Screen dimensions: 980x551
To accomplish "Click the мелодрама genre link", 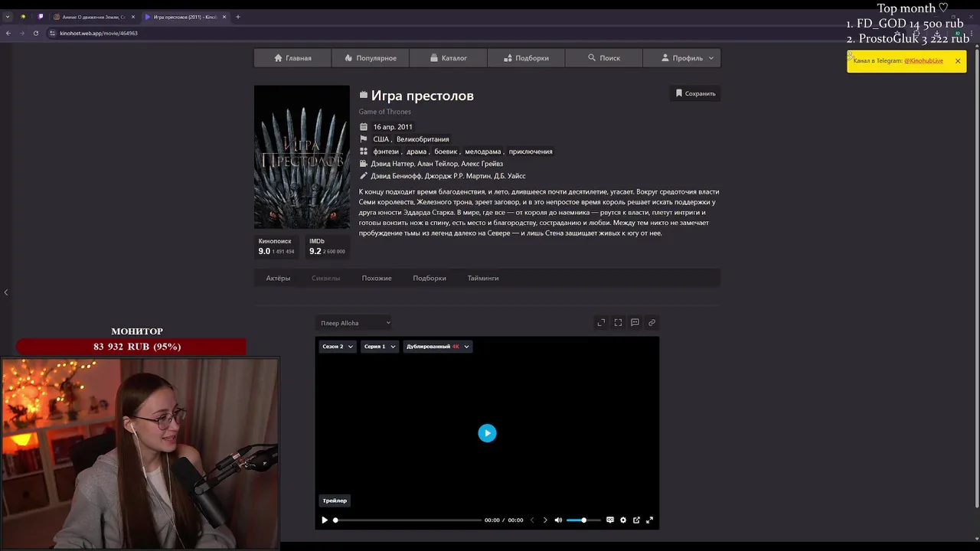I will (x=483, y=152).
